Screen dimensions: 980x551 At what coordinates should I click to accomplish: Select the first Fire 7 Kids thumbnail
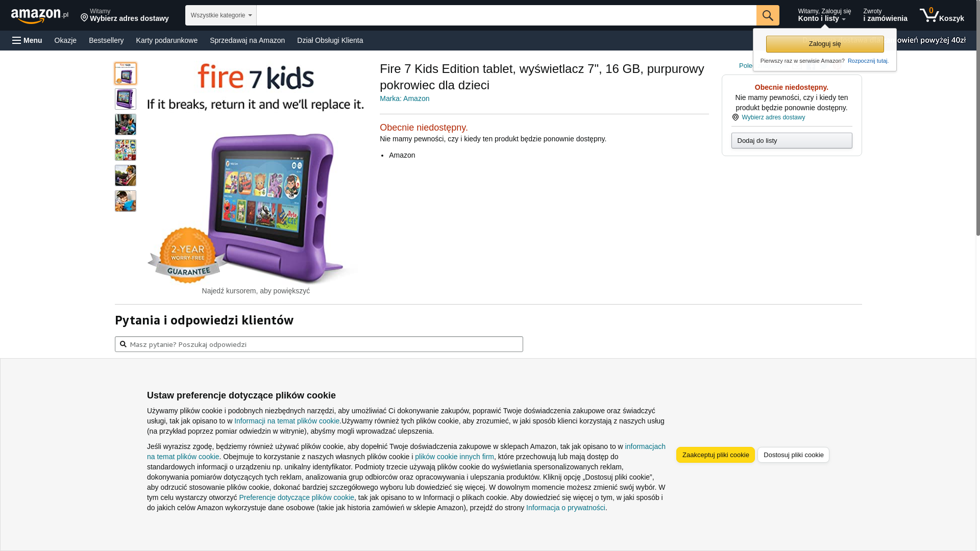point(126,73)
